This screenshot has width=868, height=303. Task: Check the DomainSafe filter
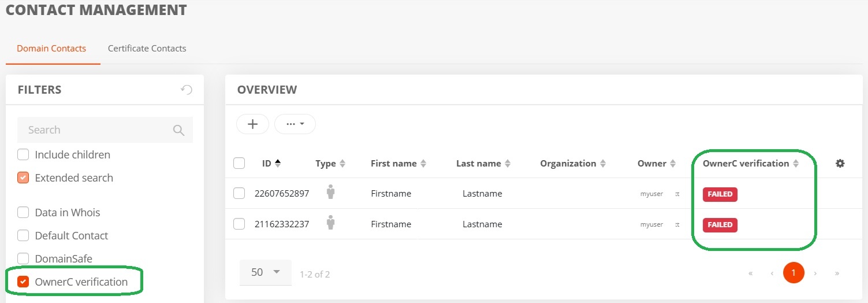click(x=23, y=258)
